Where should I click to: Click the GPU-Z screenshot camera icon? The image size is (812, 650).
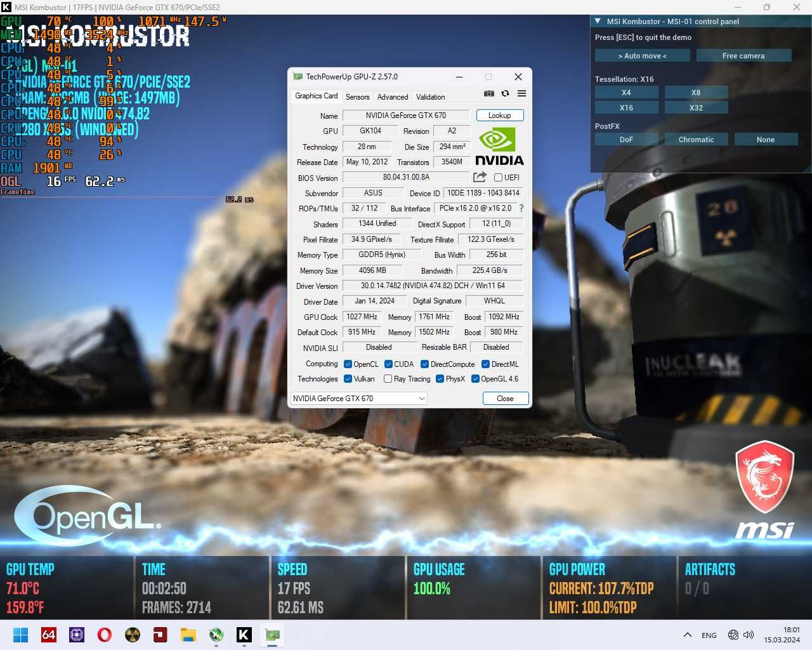pyautogui.click(x=489, y=93)
